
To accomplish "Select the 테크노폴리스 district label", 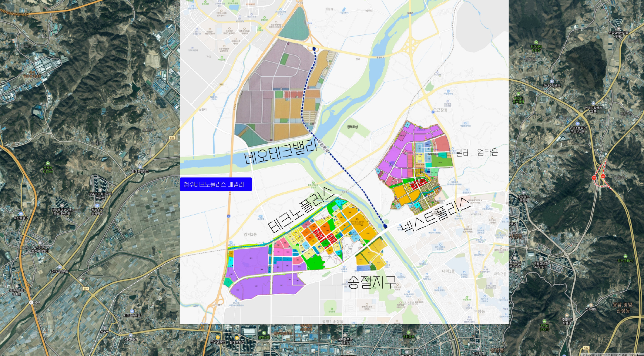I will [x=301, y=209].
